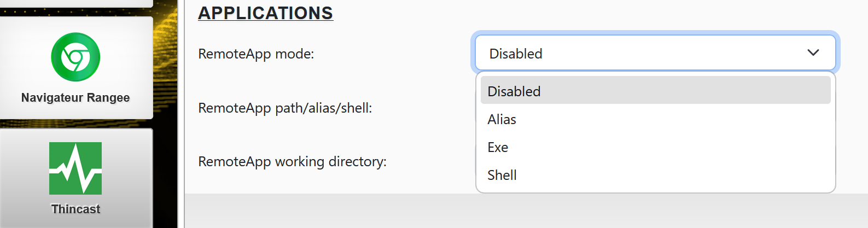Select highlighted "Disabled" option in open list
The image size is (868, 228).
click(x=655, y=91)
